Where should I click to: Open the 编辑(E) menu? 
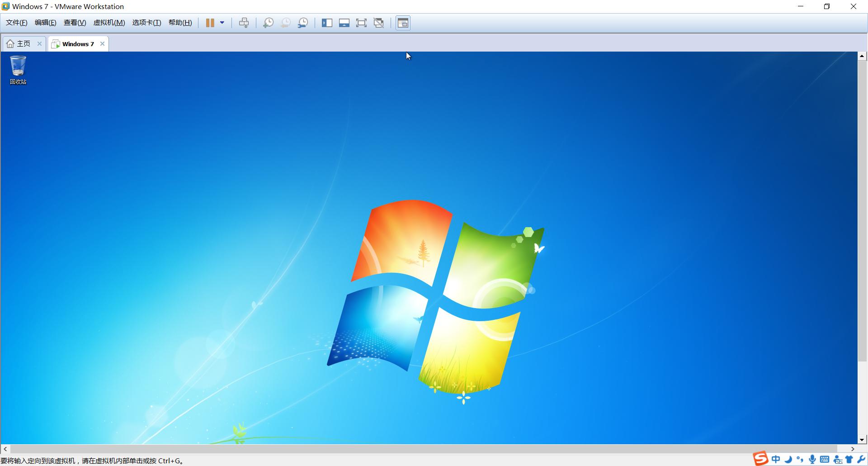[x=45, y=23]
